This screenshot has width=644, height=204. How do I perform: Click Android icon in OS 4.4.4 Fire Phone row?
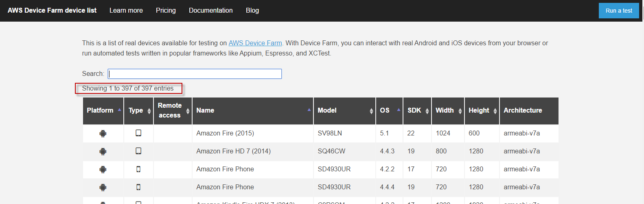point(103,187)
